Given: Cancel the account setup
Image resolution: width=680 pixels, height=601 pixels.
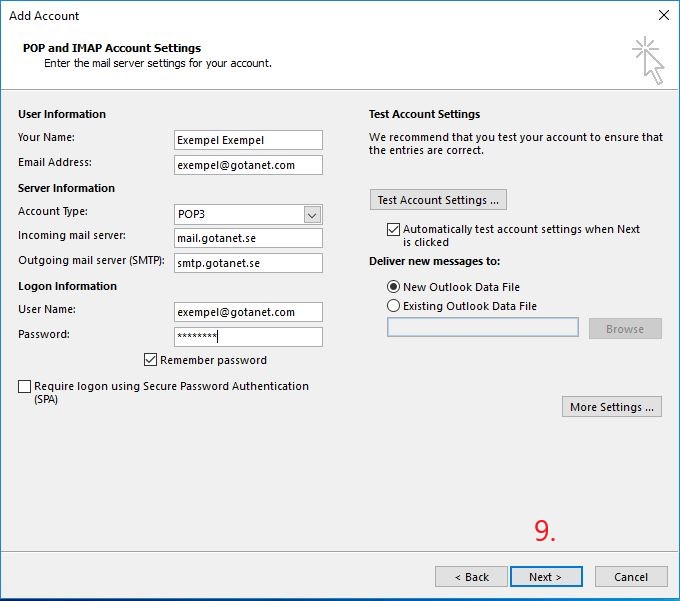Looking at the screenshot, I should pyautogui.click(x=631, y=577).
